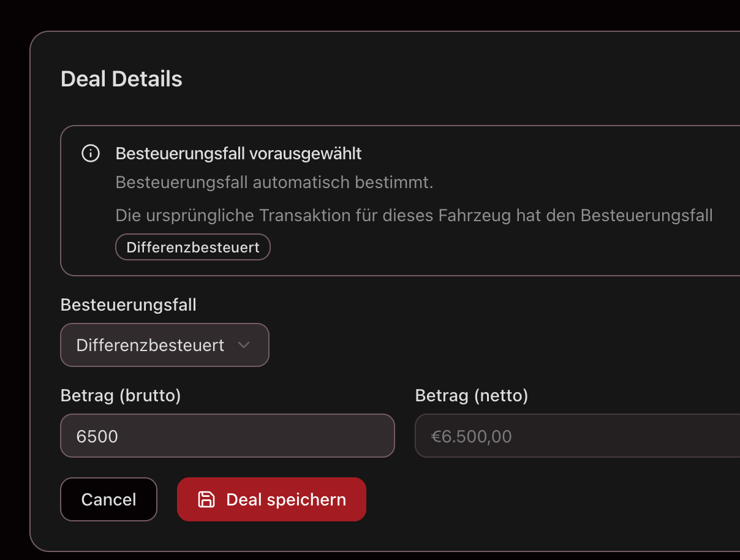Cancel editing the deal details
Image resolution: width=740 pixels, height=560 pixels.
pos(108,499)
